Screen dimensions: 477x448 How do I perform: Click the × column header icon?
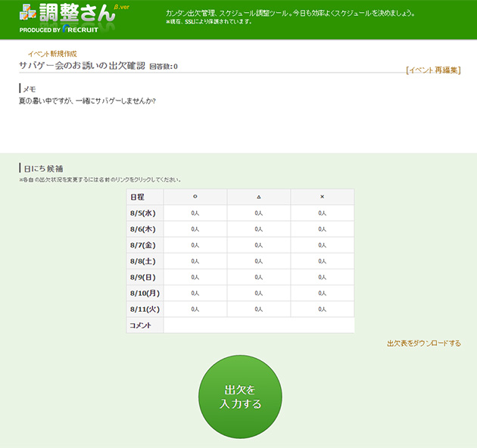322,197
